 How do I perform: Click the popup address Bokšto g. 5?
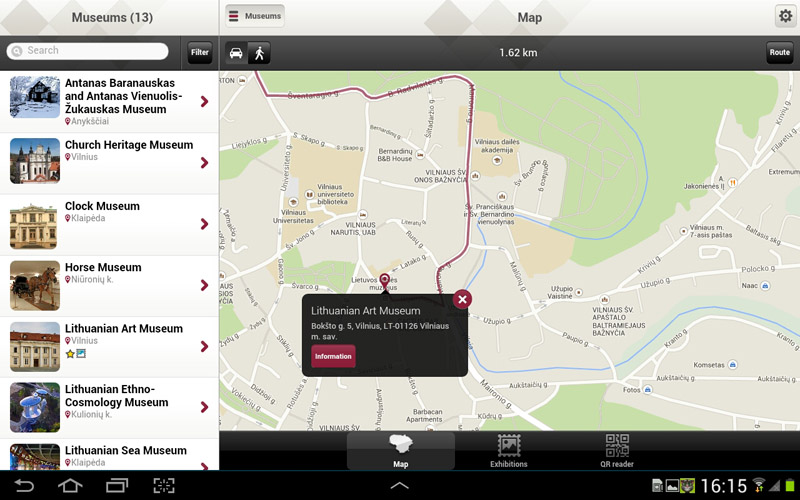380,331
